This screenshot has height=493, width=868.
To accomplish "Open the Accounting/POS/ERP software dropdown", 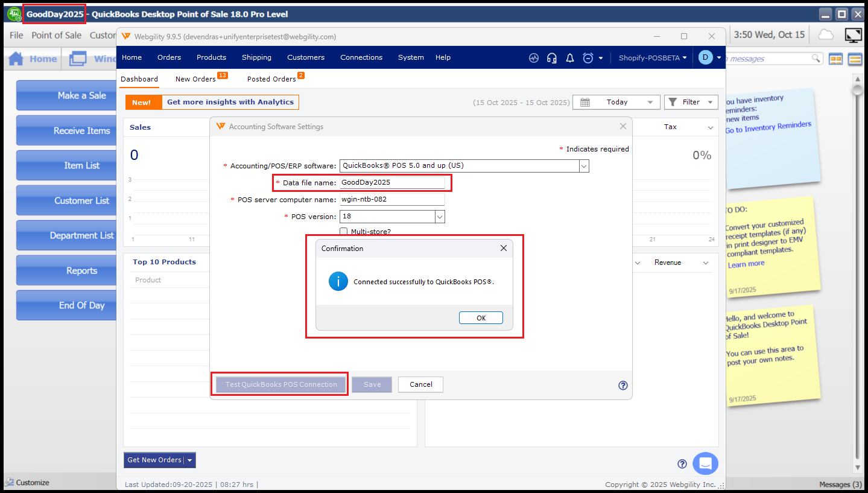I will [x=583, y=166].
